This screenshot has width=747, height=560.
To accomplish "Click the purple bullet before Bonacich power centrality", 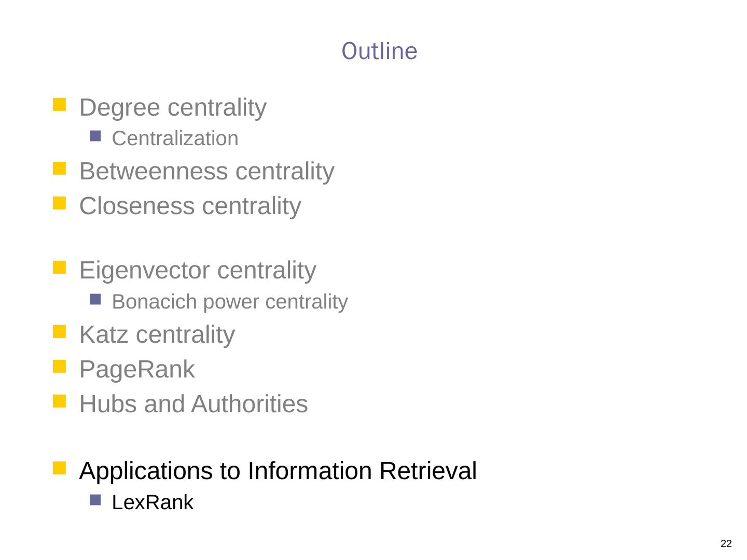I will [x=95, y=299].
